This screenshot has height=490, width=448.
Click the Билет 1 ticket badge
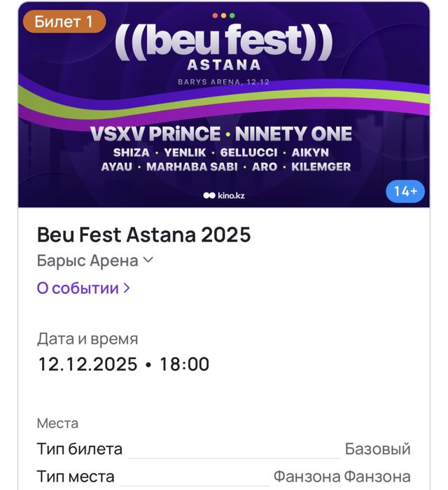pyautogui.click(x=64, y=22)
